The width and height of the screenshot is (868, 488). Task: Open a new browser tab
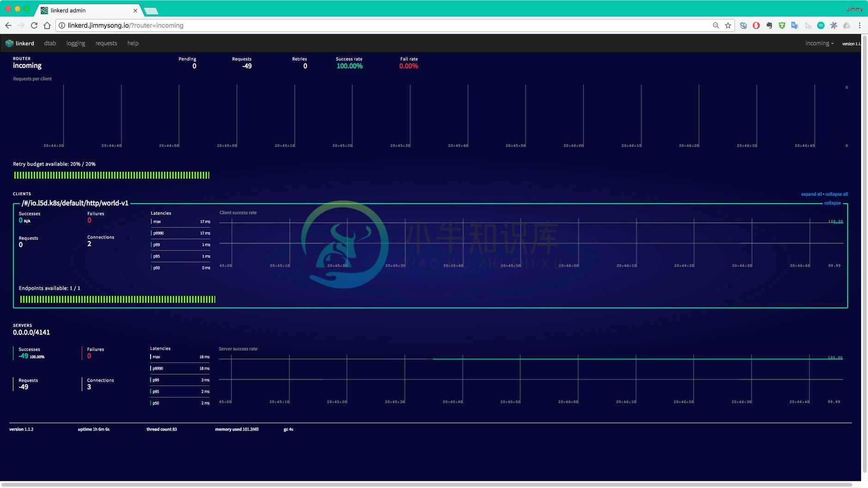coord(151,11)
